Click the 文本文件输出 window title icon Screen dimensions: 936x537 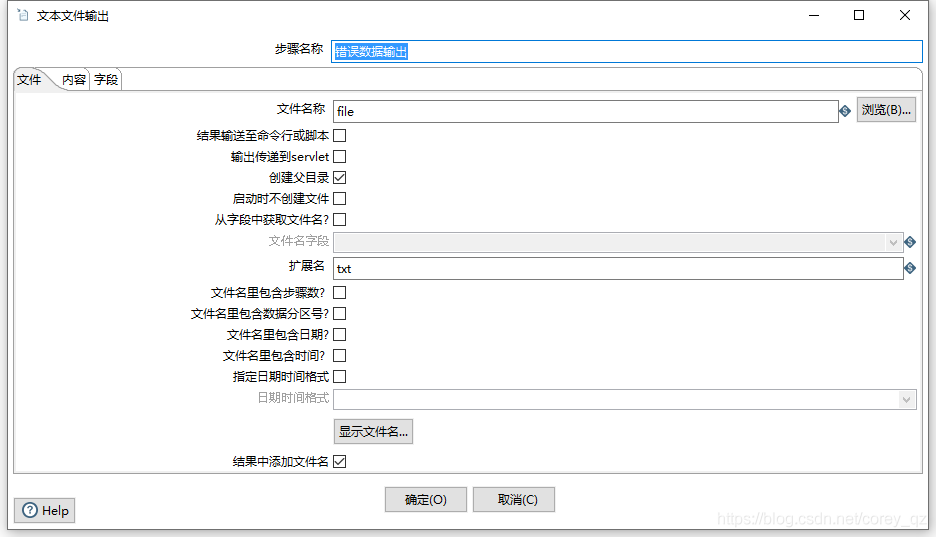23,16
